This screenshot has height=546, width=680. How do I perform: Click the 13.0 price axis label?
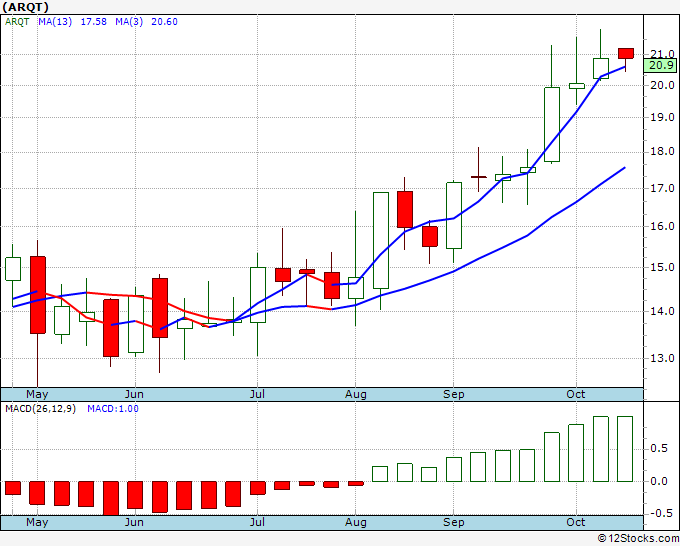click(662, 358)
